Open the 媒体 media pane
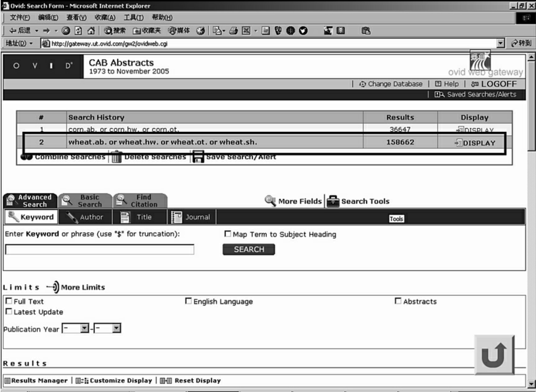Screen dimensions: 536x392 [x=179, y=31]
